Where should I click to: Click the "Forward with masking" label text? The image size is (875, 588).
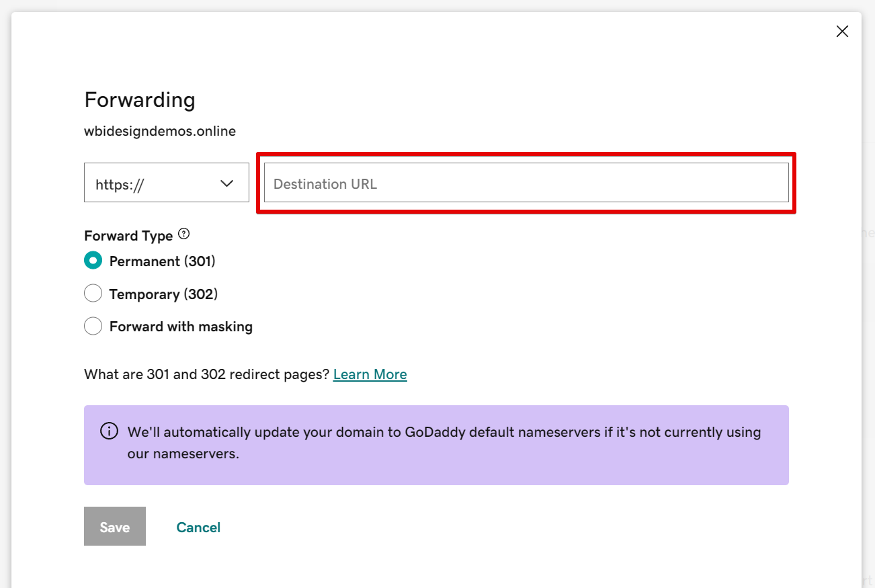click(181, 327)
